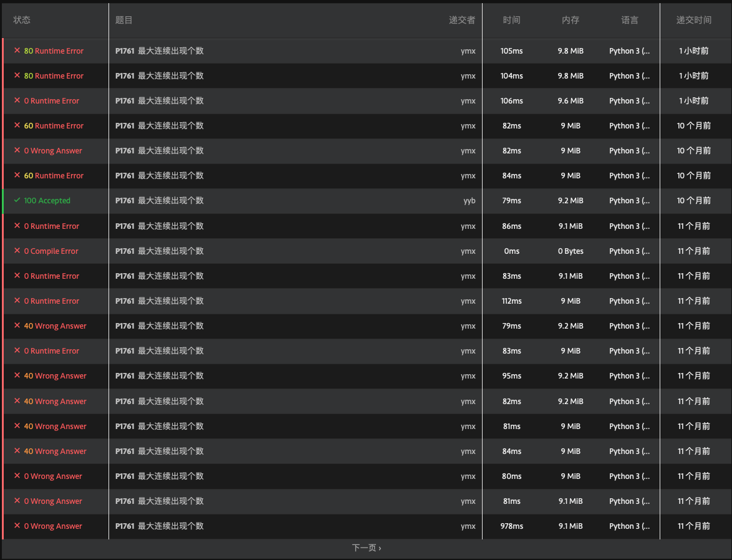Click the 递交时间 column header

click(693, 20)
